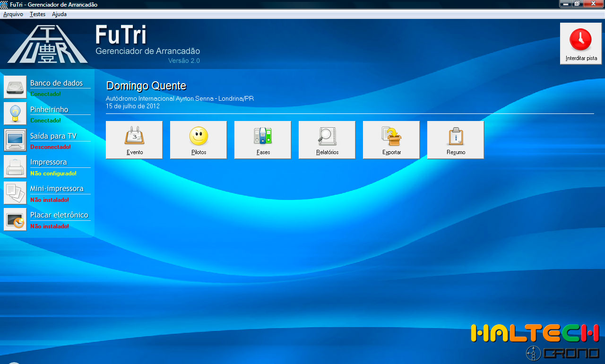Open the Fases binders button
Viewport: 605px width, 364px height.
(263, 140)
